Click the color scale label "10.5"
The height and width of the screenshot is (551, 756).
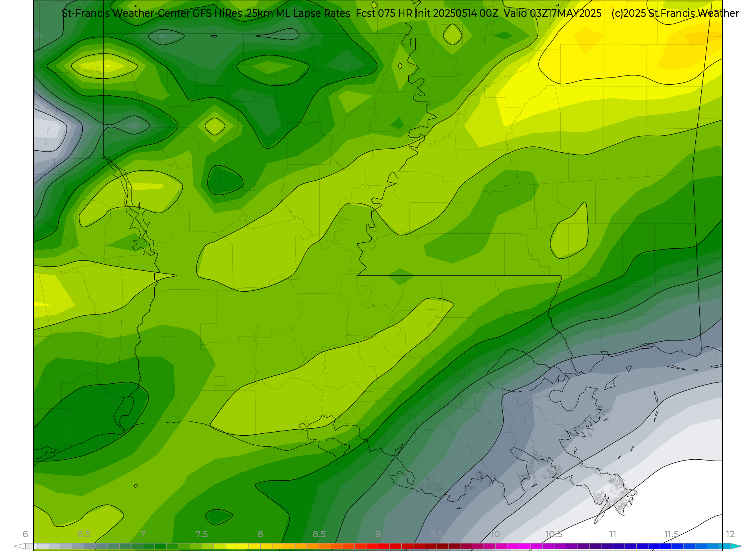[x=554, y=534]
